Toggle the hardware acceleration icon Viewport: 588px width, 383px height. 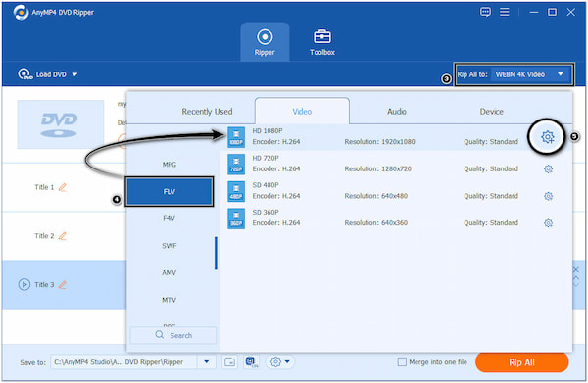coord(251,362)
